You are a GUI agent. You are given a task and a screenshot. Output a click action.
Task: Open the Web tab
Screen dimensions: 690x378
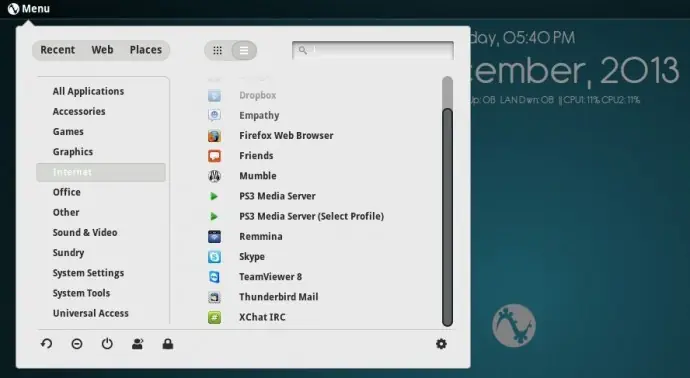(x=103, y=50)
